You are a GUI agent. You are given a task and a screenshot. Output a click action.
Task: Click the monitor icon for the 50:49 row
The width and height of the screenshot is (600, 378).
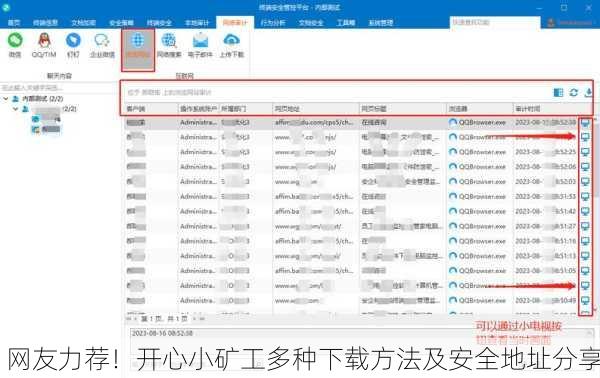coord(585,300)
